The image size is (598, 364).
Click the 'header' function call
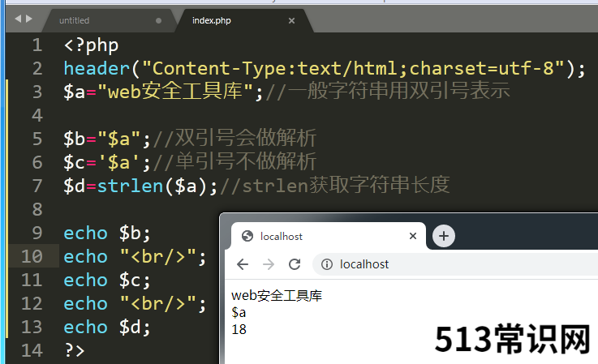(97, 69)
